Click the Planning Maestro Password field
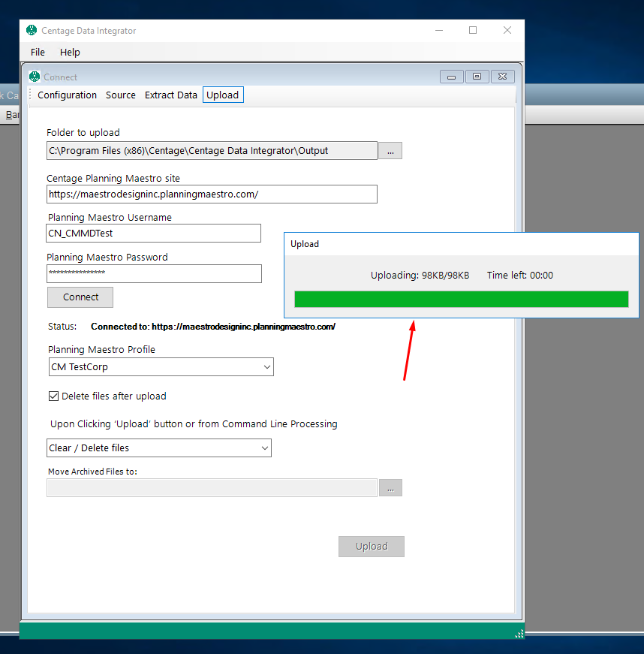Screen dimensions: 644x654 pyautogui.click(x=154, y=273)
